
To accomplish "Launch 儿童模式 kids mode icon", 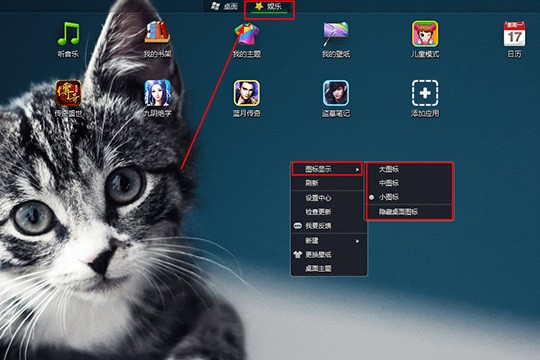I will 425,33.
